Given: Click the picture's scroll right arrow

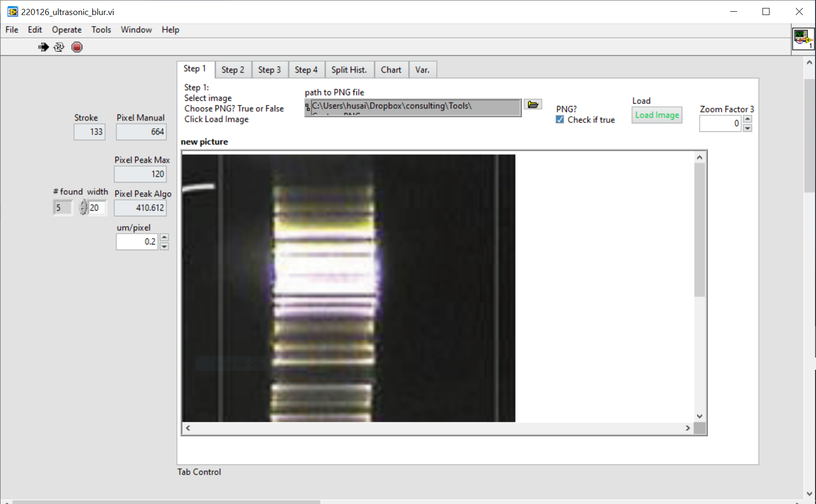Looking at the screenshot, I should 688,428.
